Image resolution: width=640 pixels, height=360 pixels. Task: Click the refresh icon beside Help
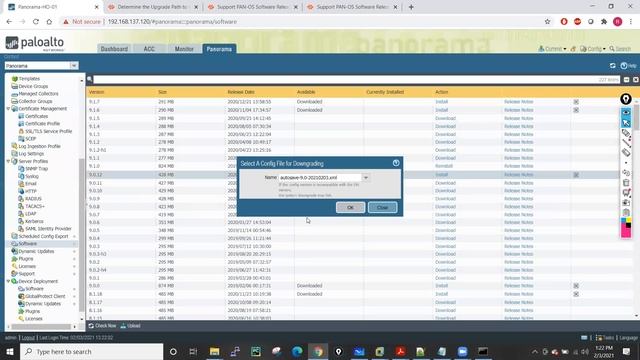click(x=613, y=66)
